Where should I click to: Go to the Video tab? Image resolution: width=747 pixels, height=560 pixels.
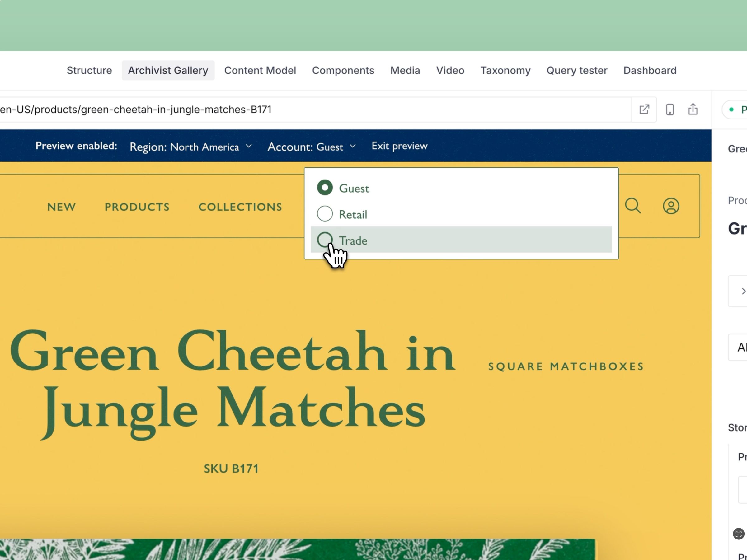[x=450, y=70]
